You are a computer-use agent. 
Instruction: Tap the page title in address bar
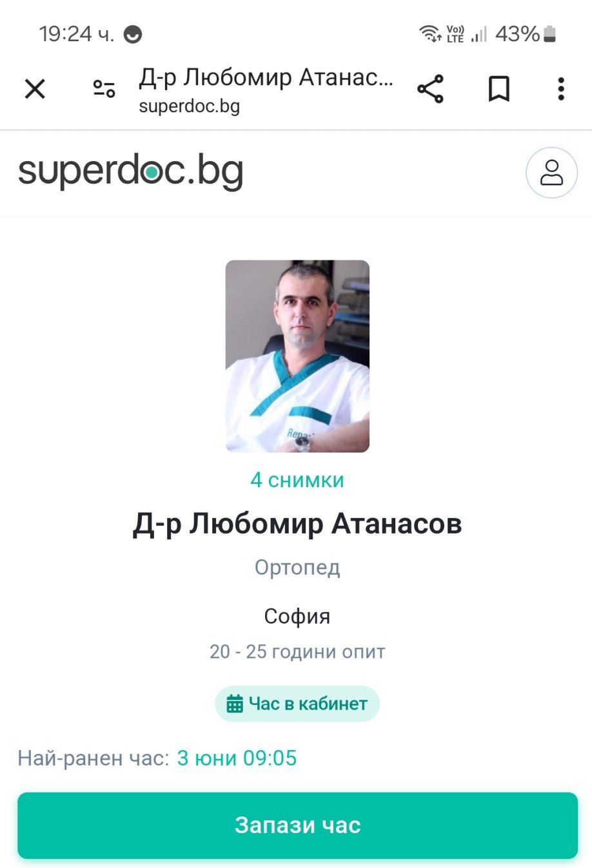(x=266, y=78)
